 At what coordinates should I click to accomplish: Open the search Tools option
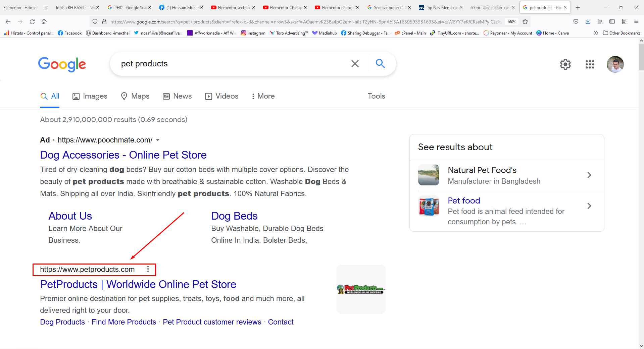(x=376, y=96)
